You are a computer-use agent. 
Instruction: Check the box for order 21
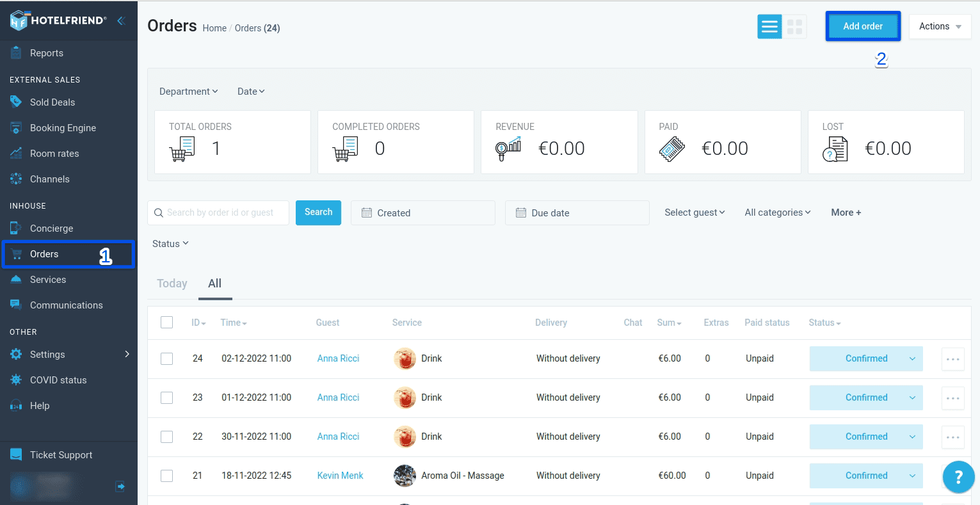point(167,476)
